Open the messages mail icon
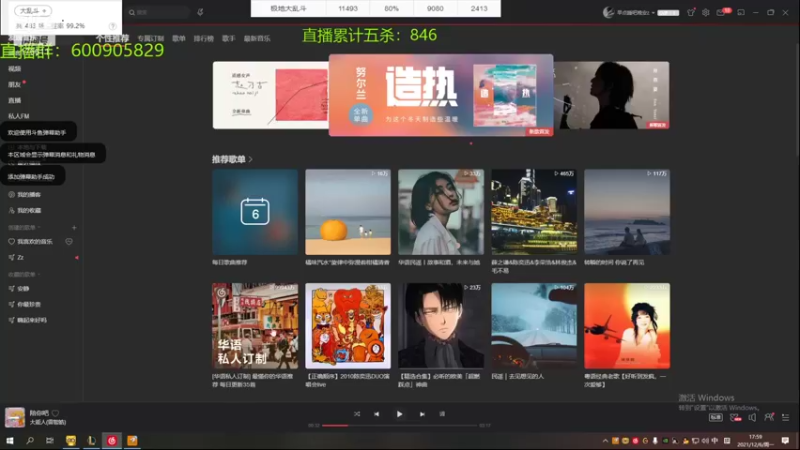Image resolution: width=800 pixels, height=450 pixels. 721,12
